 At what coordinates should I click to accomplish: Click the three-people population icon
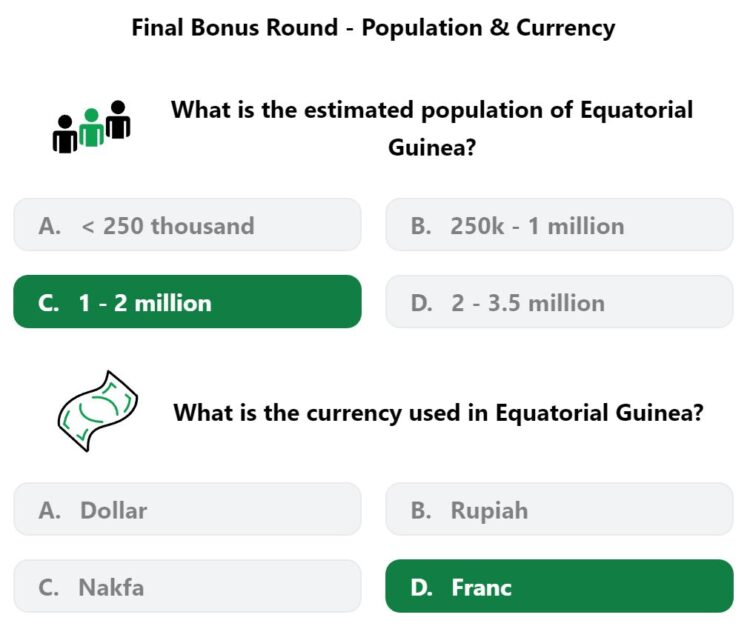click(91, 127)
